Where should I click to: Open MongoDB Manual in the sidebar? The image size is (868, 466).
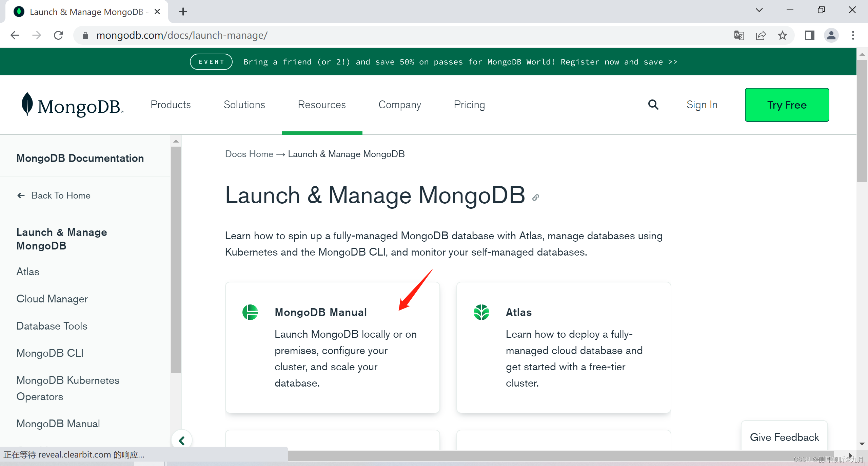tap(58, 424)
